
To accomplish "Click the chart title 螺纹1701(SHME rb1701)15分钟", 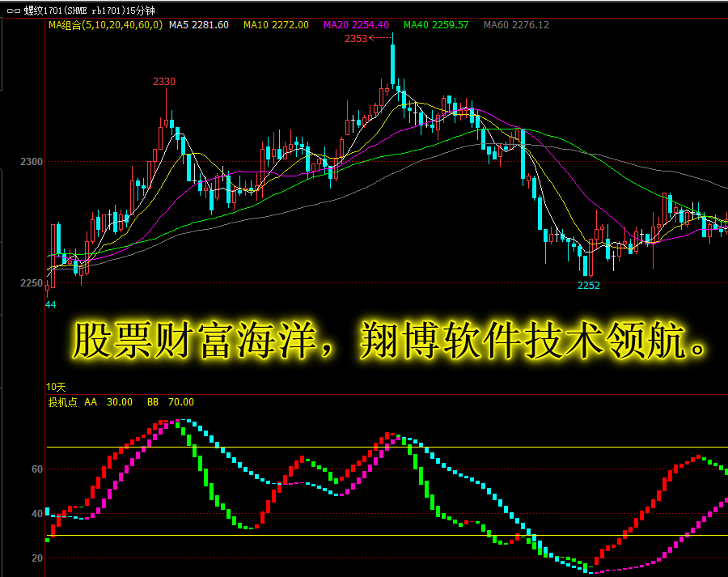I will pos(89,11).
